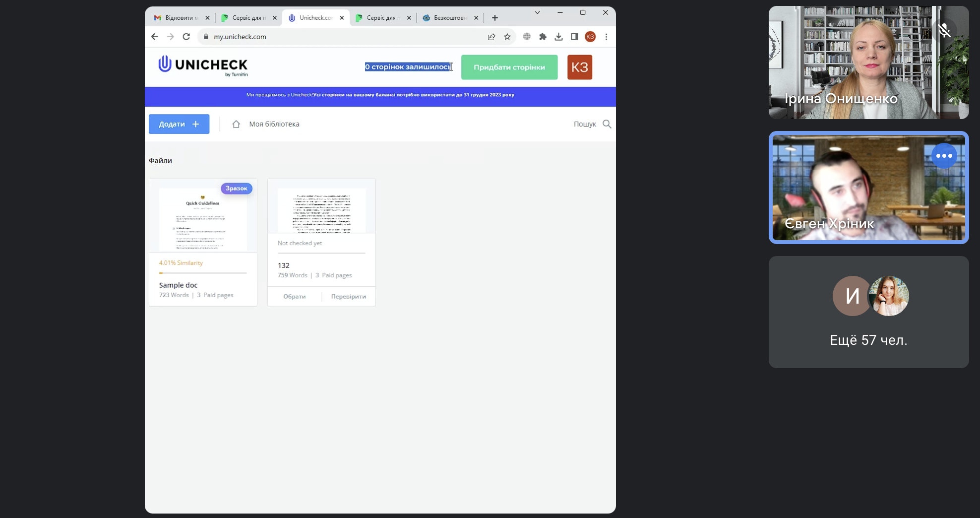
Task: Reload the page with refresh icon
Action: (x=186, y=37)
